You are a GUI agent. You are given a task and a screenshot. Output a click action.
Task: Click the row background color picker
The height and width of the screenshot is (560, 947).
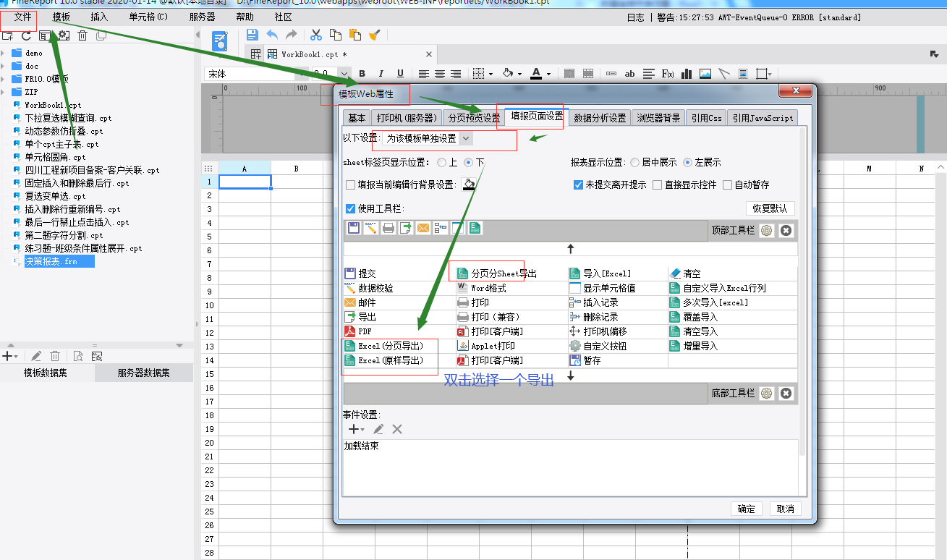470,185
